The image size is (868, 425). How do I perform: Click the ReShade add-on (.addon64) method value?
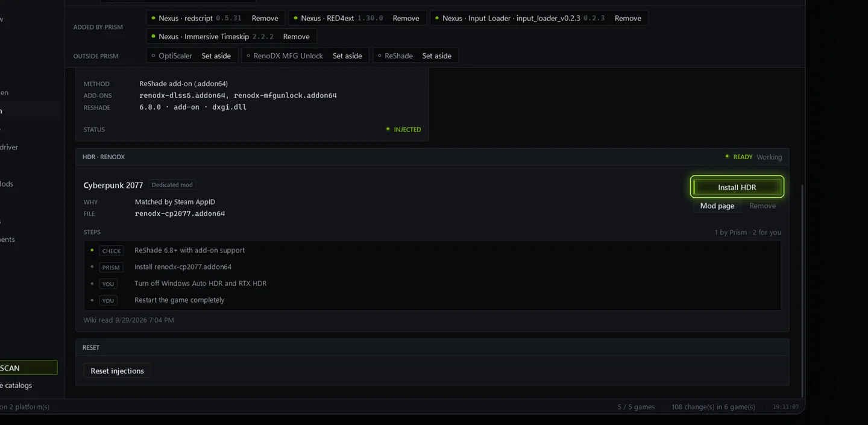(x=183, y=84)
